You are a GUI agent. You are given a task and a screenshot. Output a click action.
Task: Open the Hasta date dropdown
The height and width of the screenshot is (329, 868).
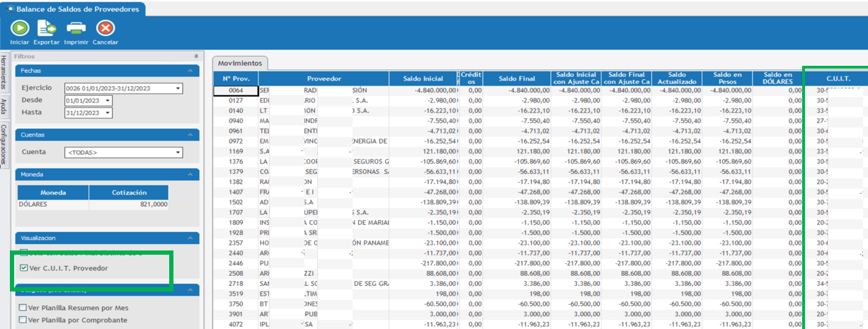[108, 112]
